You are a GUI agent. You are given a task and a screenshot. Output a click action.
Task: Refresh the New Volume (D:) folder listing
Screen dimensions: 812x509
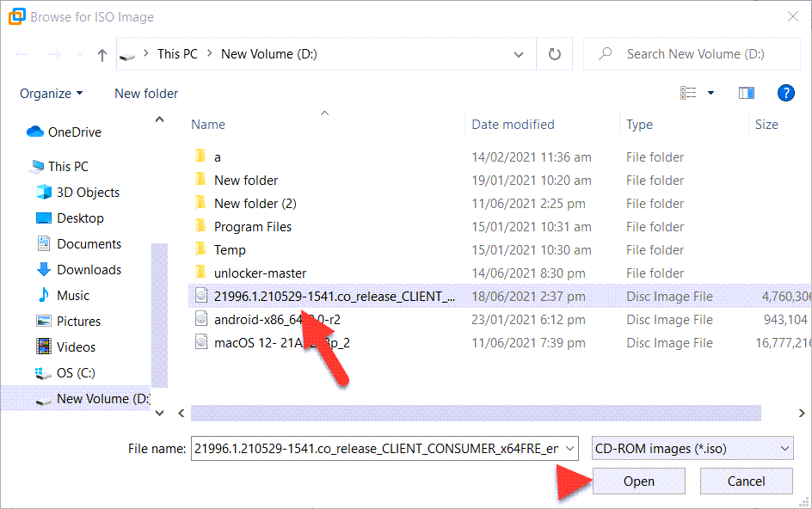point(555,54)
